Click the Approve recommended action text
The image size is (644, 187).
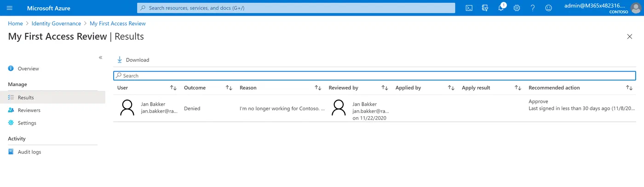click(x=538, y=102)
